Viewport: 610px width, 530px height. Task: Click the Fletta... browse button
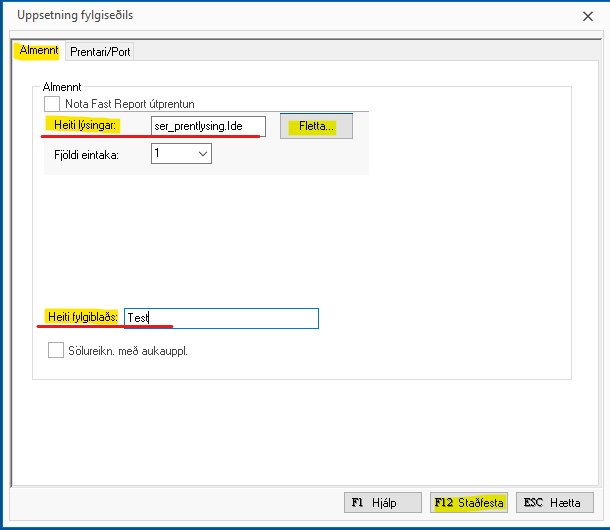(x=316, y=127)
